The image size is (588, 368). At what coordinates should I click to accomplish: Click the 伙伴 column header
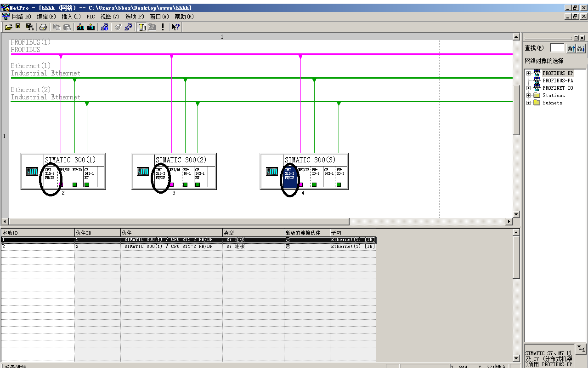tap(171, 233)
